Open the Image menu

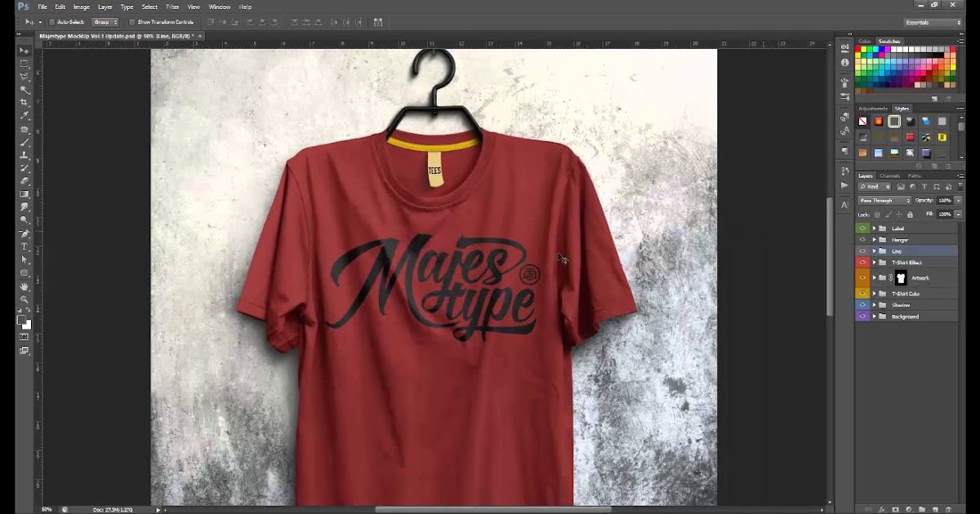82,7
